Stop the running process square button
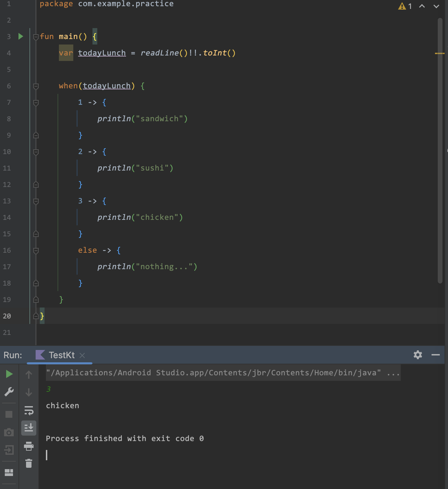 (x=9, y=414)
